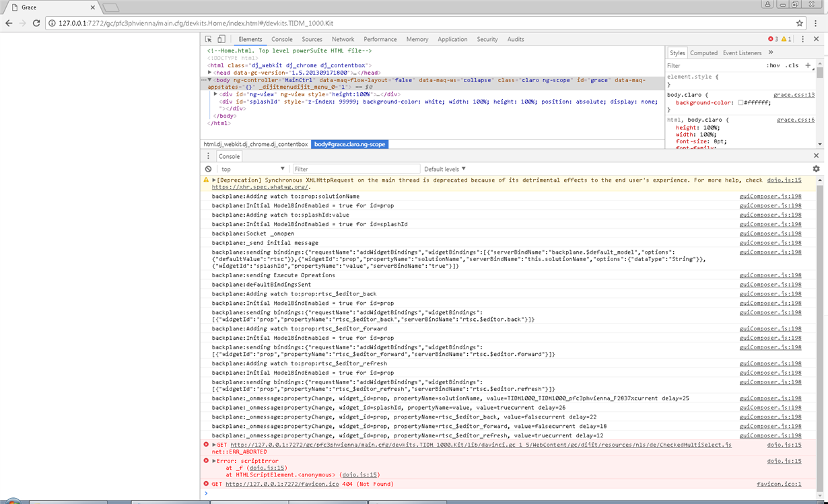Expand the head element tree node

tap(210, 73)
